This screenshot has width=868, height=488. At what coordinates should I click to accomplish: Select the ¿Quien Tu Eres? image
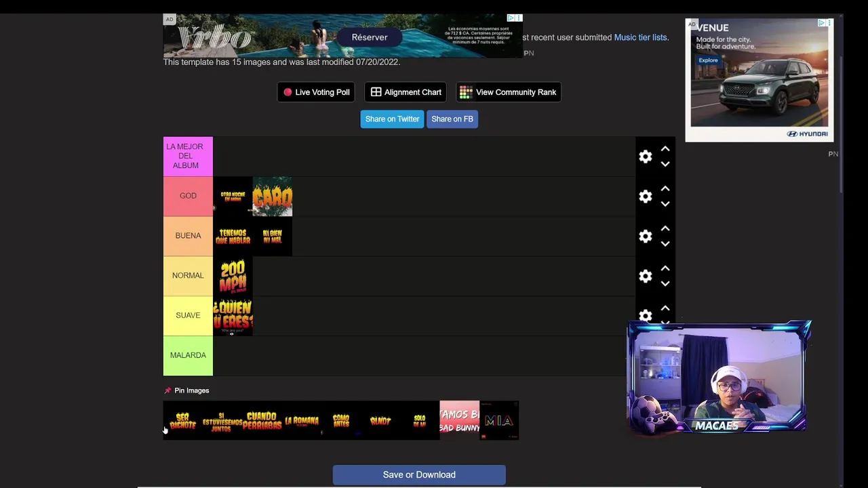pyautogui.click(x=233, y=316)
